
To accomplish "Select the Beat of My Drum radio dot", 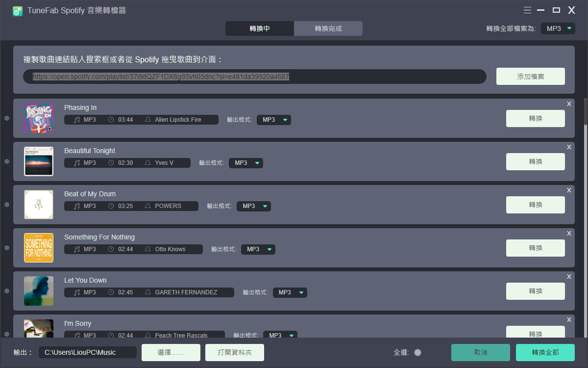I will click(7, 205).
